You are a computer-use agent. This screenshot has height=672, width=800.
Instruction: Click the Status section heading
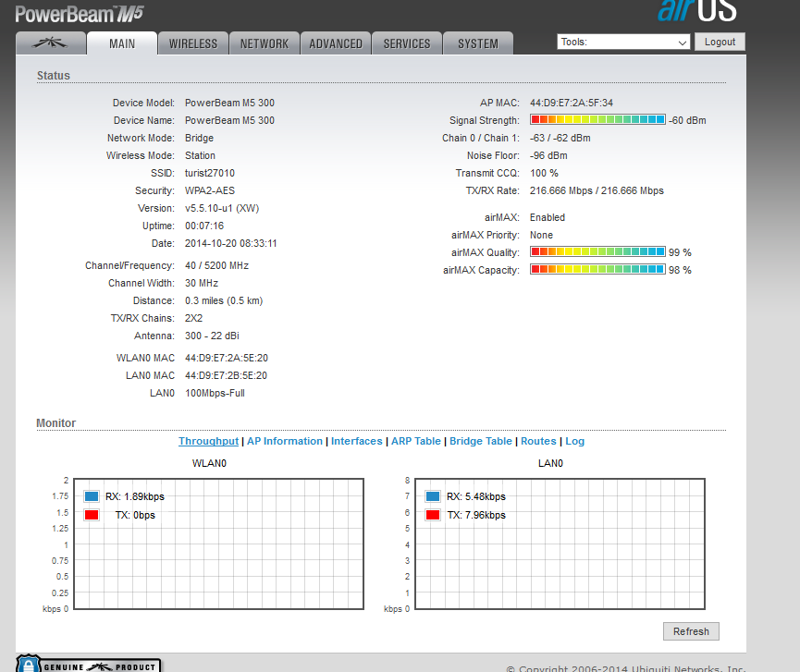click(x=53, y=76)
